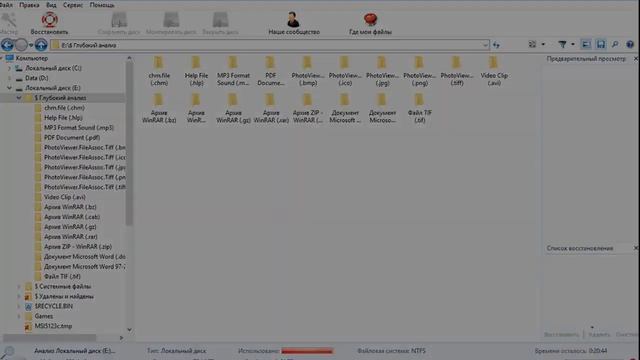Click Восстановить button in recovery list panel
This screenshot has width=640, height=360.
point(562,335)
